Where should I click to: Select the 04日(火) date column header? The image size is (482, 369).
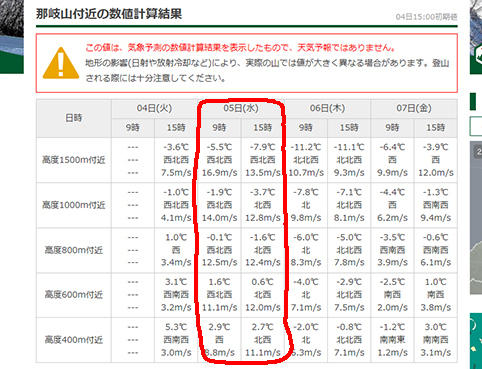(154, 108)
